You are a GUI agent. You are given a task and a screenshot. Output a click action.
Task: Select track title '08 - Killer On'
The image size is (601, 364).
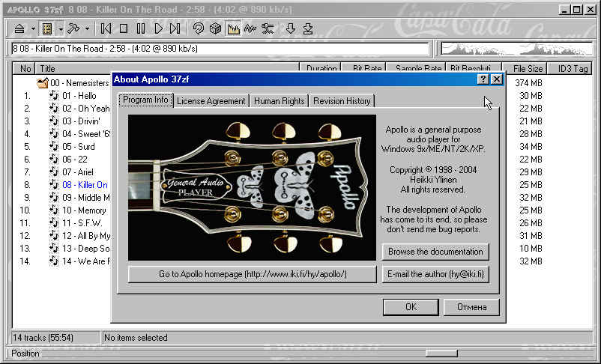[85, 185]
